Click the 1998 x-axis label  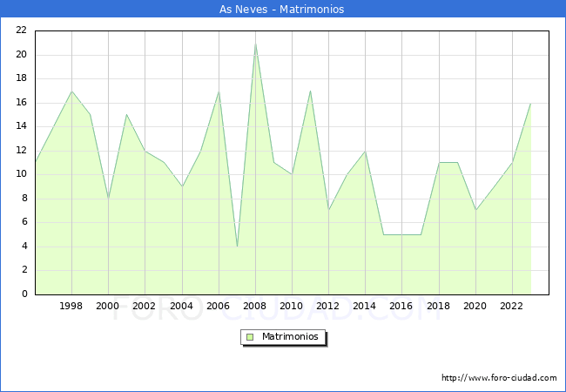point(71,306)
